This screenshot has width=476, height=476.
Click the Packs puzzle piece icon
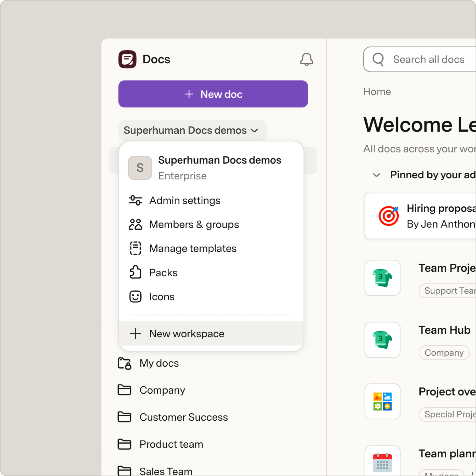[135, 272]
